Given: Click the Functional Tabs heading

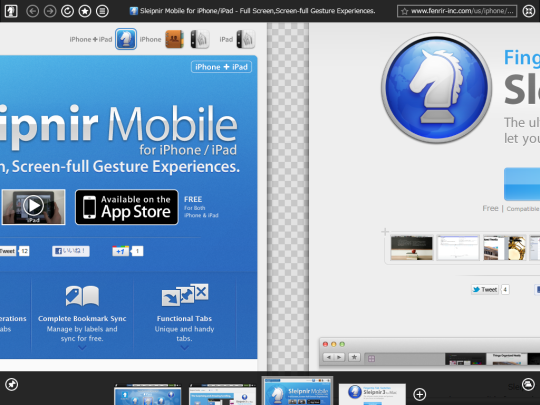Looking at the screenshot, I should pyautogui.click(x=184, y=319).
